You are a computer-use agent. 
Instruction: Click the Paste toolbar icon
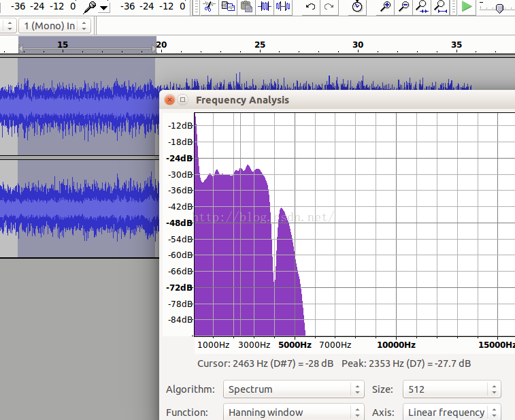coord(246,7)
